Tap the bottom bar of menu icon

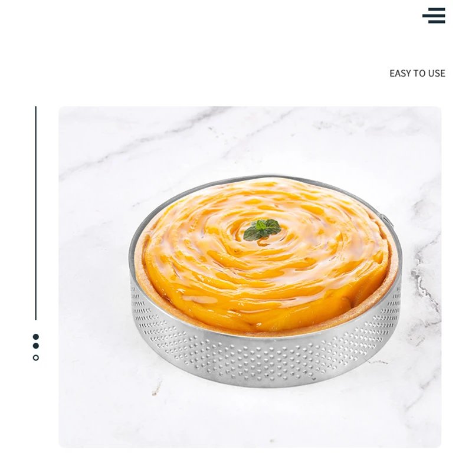click(437, 22)
